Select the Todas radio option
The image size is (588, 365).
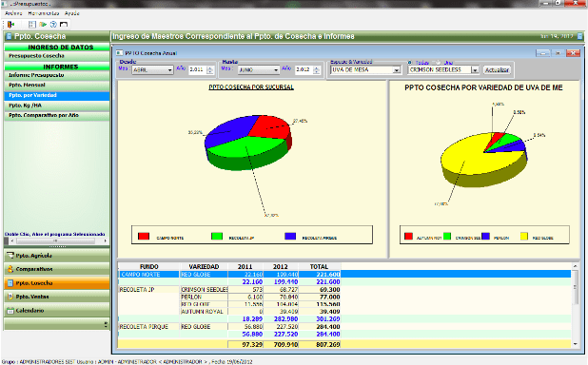tap(409, 63)
